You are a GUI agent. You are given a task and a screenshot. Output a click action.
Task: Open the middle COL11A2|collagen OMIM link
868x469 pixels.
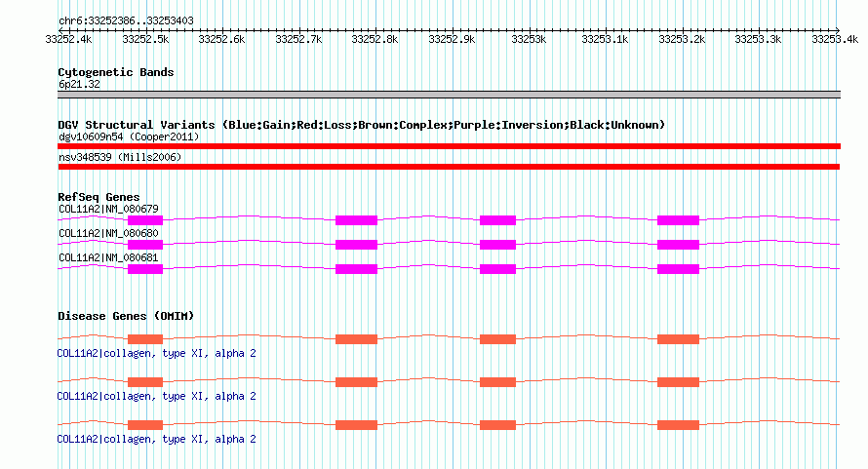click(157, 397)
